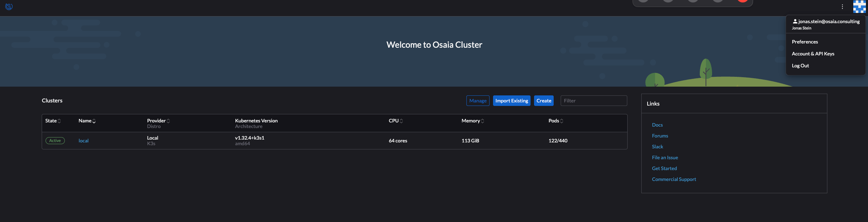Sort clusters using the Pods column sort arrows

[x=562, y=121]
